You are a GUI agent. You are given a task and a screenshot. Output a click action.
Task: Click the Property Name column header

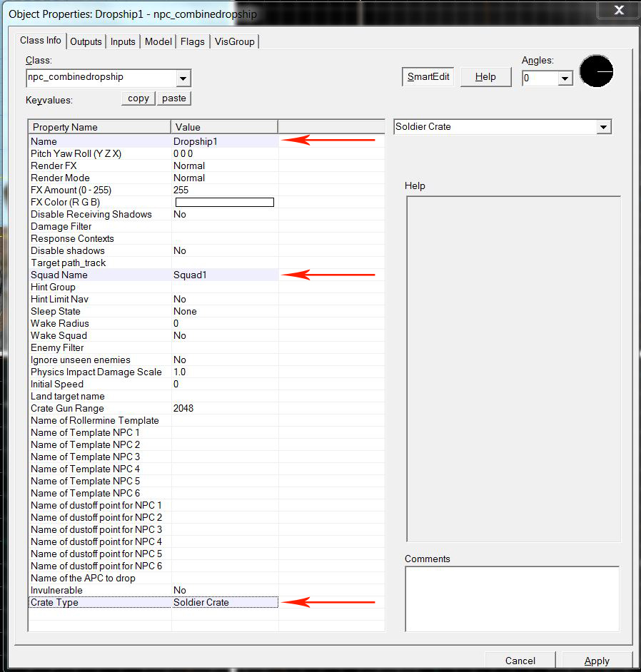coord(99,127)
